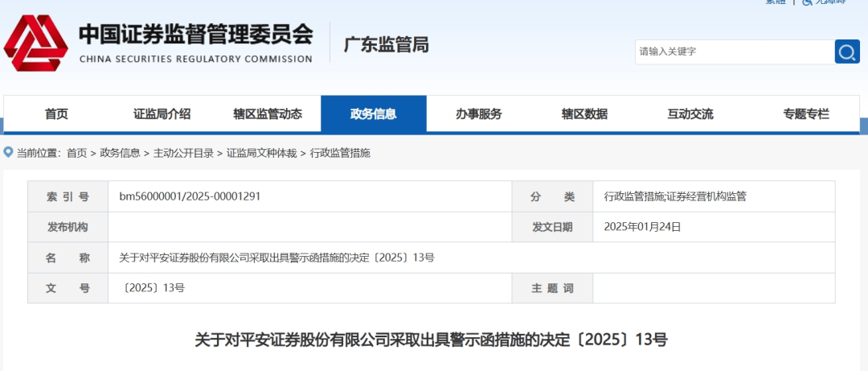Open the 首页 navigation tab

56,114
